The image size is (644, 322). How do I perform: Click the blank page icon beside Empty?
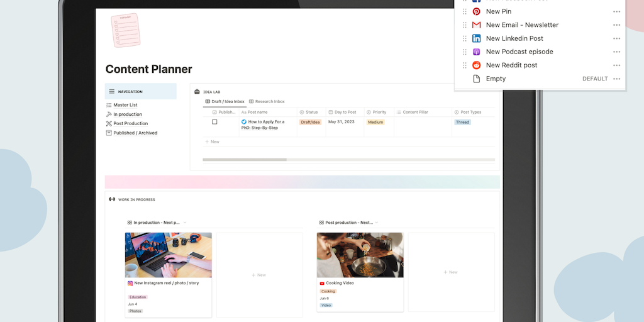point(477,79)
